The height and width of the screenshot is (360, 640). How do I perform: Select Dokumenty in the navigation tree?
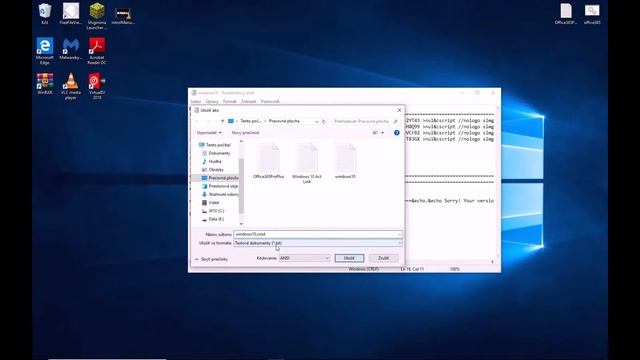point(216,153)
